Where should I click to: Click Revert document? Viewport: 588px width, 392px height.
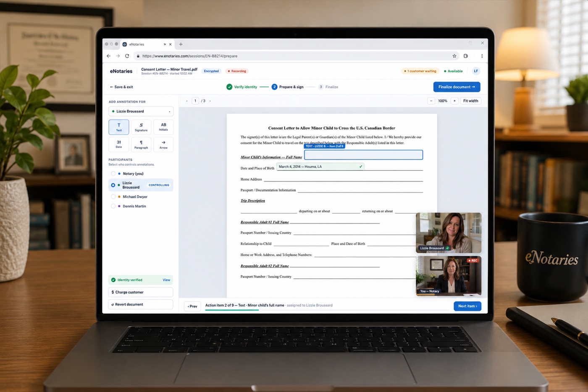(141, 304)
